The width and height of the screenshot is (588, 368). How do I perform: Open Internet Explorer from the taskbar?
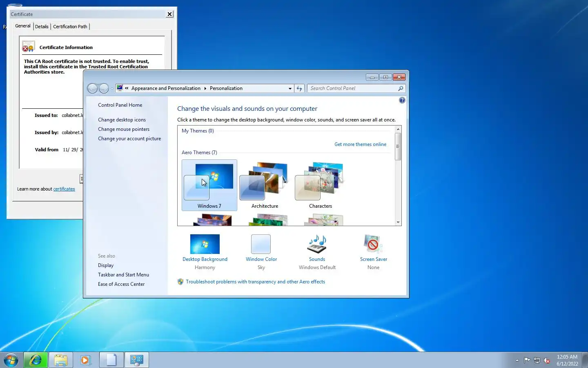pyautogui.click(x=36, y=360)
